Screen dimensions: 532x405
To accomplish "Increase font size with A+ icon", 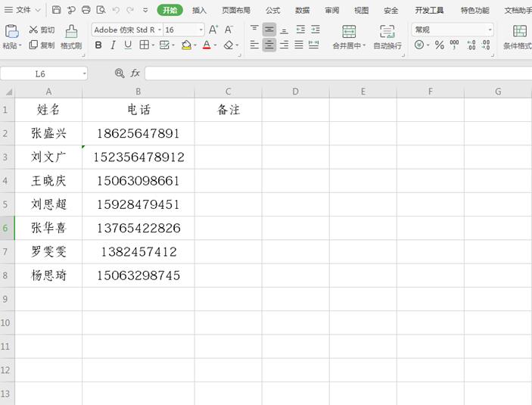I will click(213, 30).
